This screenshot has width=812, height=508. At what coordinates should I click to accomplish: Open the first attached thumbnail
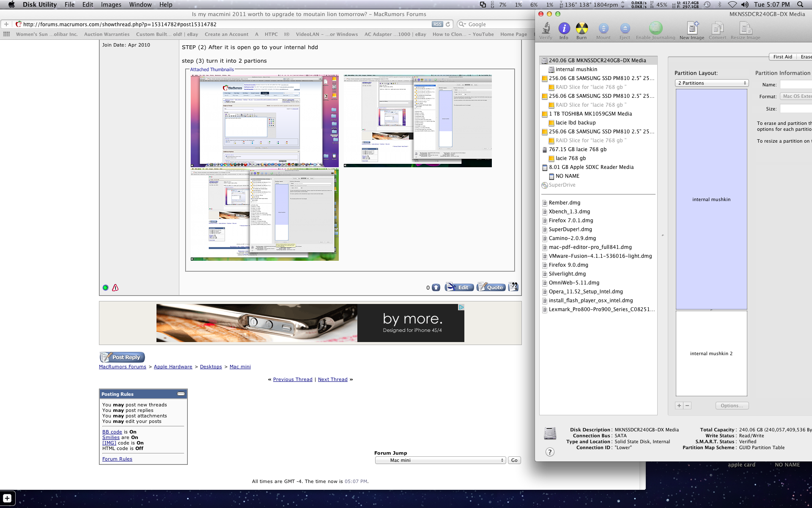coord(265,121)
